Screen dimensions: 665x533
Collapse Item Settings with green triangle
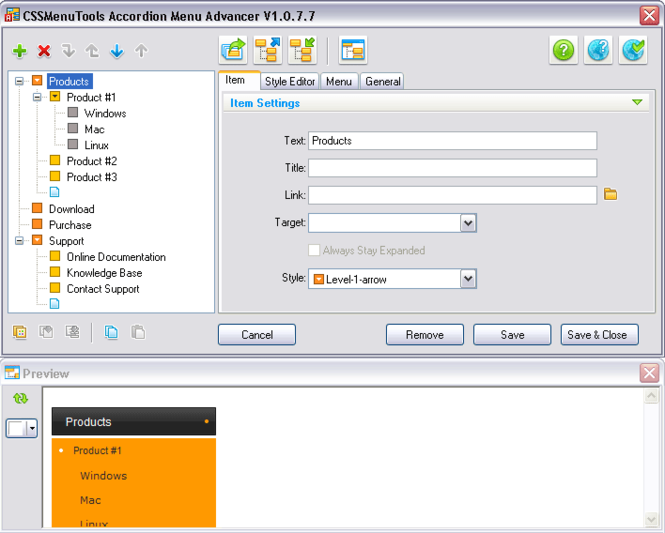[637, 102]
